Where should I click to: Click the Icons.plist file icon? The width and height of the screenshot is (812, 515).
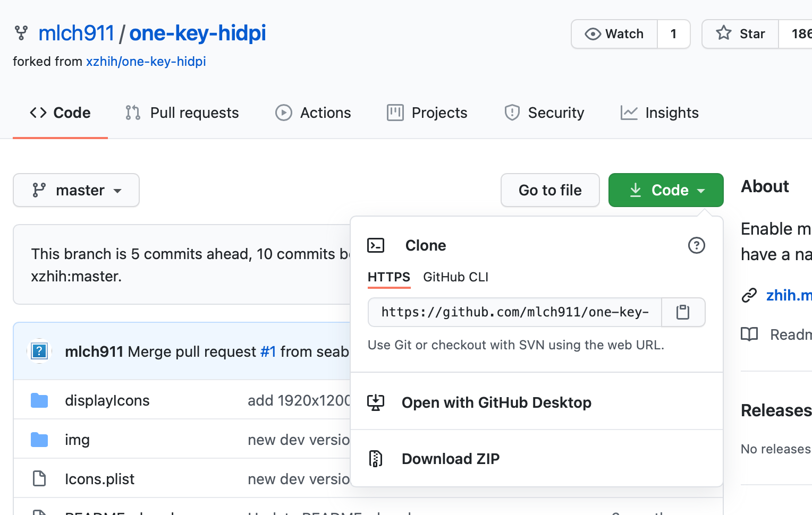(x=39, y=478)
